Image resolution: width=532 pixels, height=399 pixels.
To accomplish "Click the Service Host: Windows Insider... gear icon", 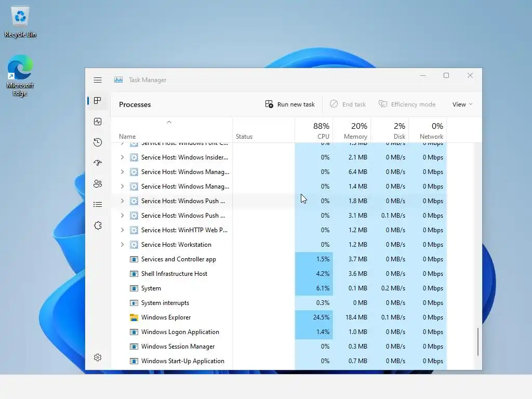I will click(134, 157).
